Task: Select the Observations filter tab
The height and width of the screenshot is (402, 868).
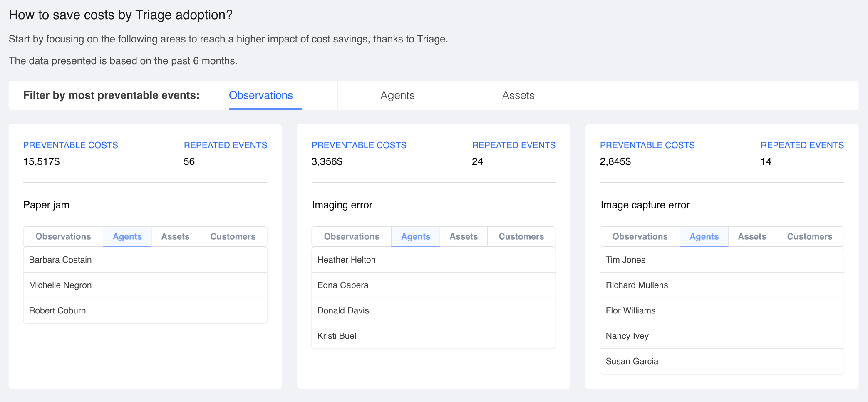Action: tap(261, 96)
